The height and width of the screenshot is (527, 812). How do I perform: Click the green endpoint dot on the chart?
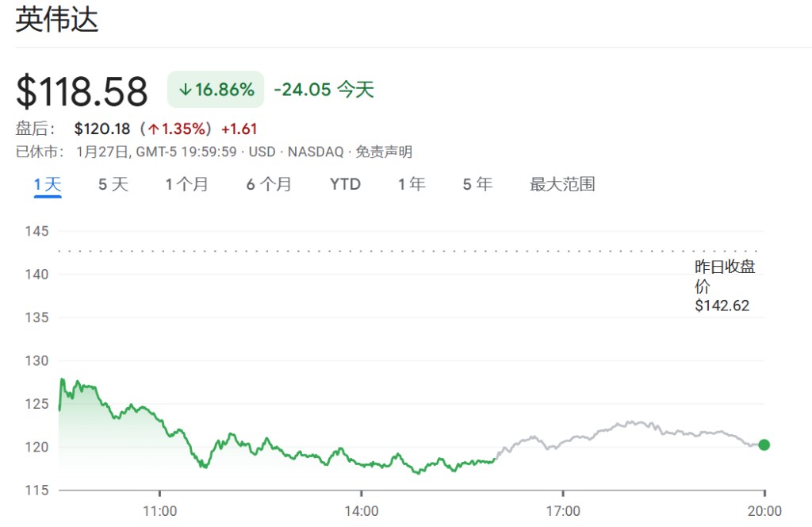[764, 444]
